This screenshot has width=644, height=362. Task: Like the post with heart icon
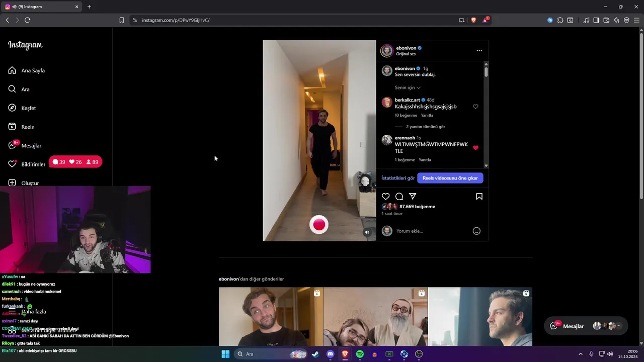point(386,197)
